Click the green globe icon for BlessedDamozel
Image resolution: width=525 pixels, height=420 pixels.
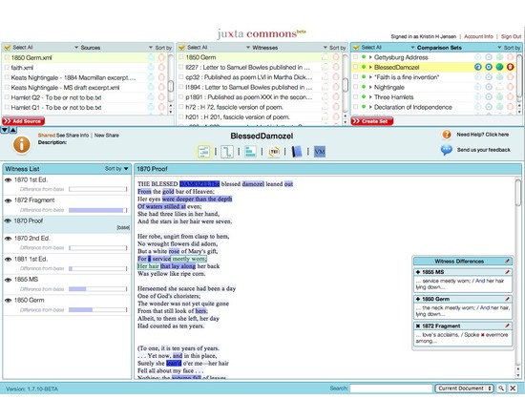pos(499,67)
